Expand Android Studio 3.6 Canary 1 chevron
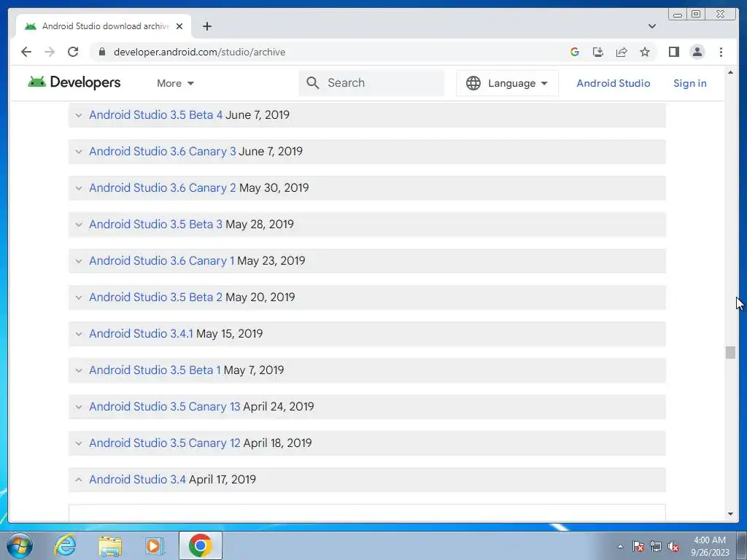The width and height of the screenshot is (747, 560). pyautogui.click(x=79, y=261)
